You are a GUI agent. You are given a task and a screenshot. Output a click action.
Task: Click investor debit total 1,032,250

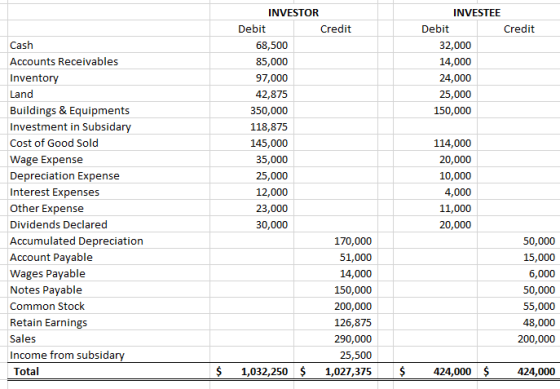265,372
